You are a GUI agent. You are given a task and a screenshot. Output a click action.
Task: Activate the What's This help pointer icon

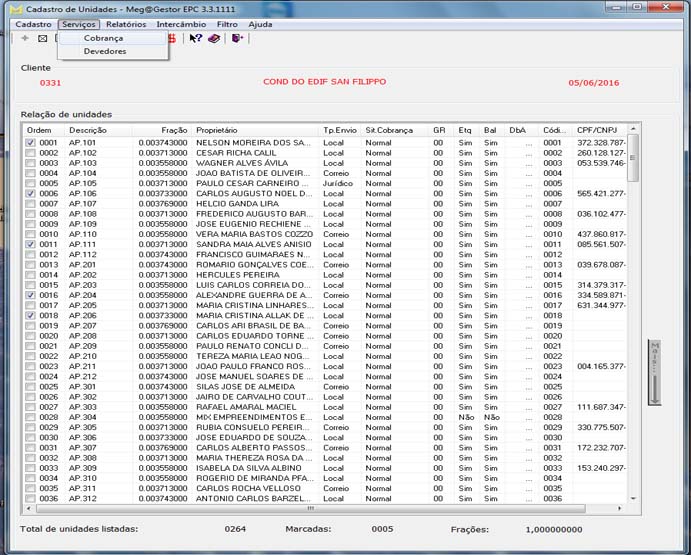coord(195,38)
